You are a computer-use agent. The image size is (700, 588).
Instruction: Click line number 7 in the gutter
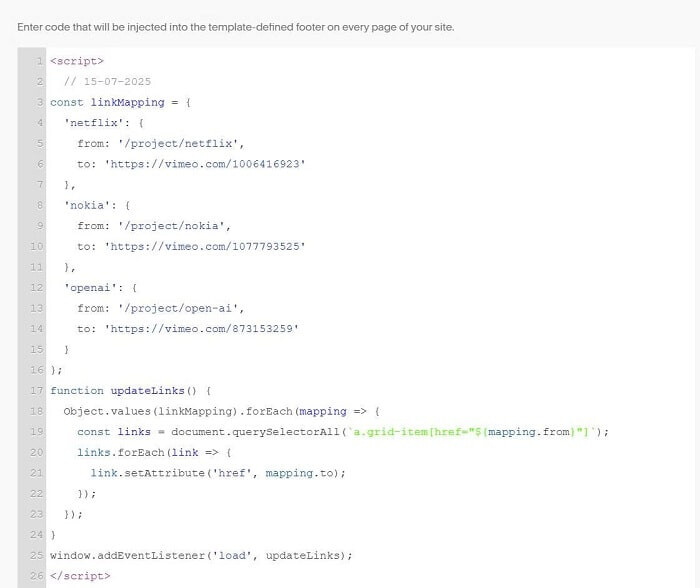coord(40,185)
